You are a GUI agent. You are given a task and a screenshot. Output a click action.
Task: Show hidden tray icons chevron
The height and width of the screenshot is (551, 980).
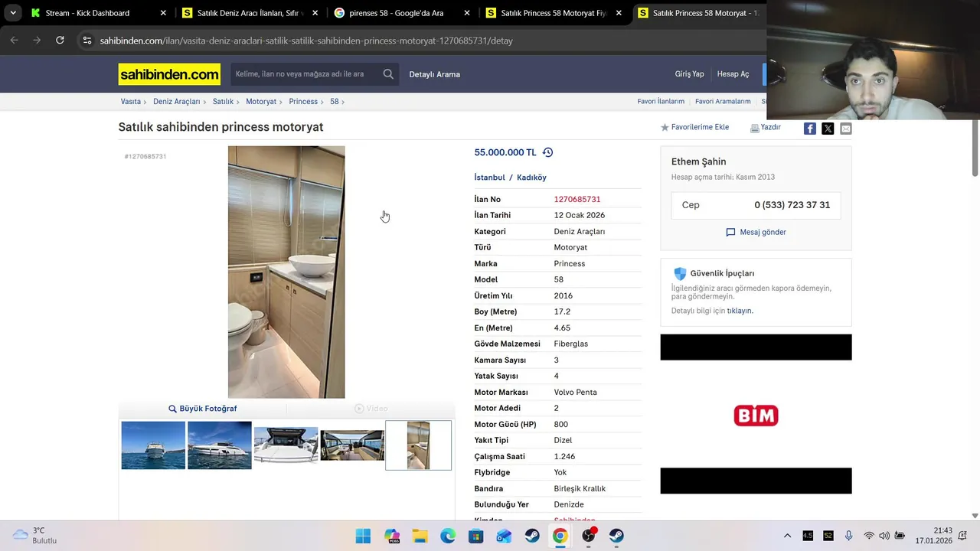(x=787, y=536)
